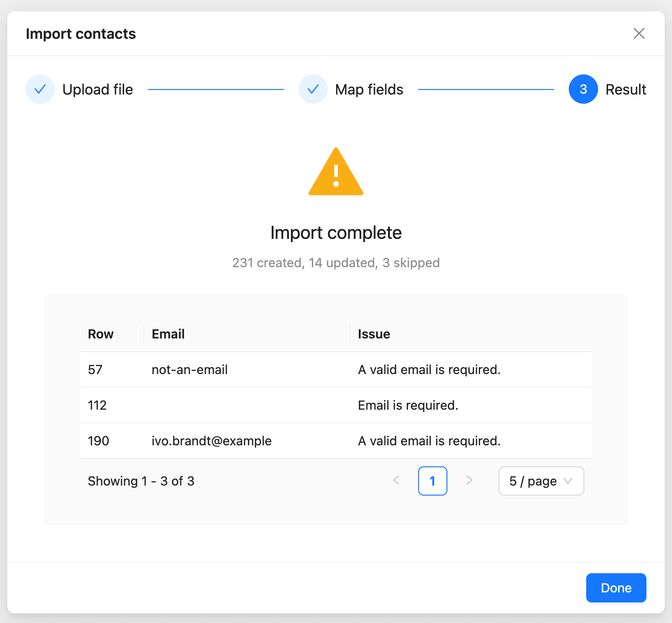
Task: Close the Import contacts dialog
Action: point(639,33)
